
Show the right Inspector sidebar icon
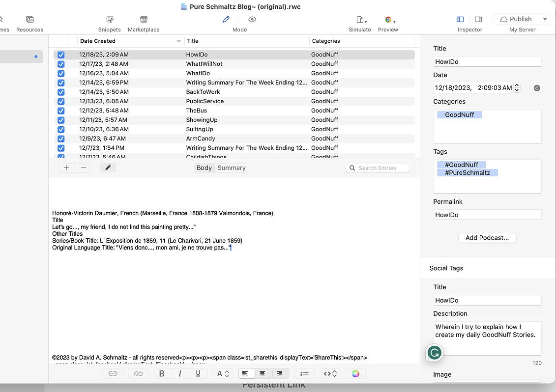[478, 20]
